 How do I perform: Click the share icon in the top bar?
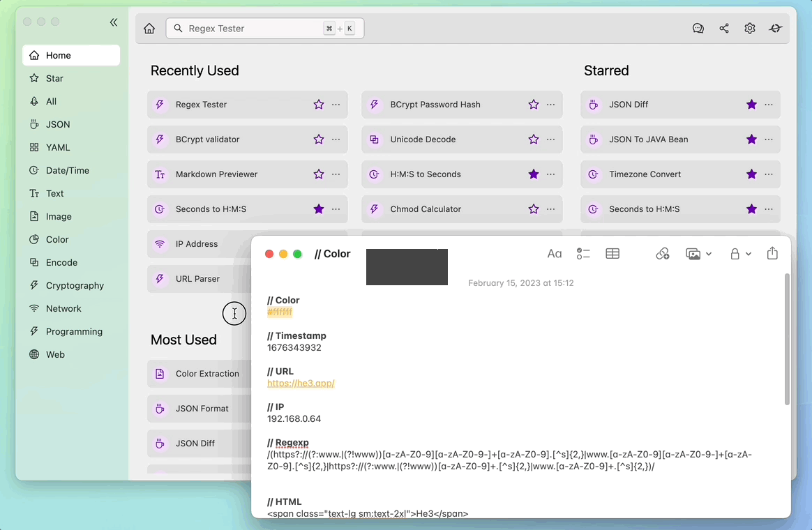[x=724, y=29]
